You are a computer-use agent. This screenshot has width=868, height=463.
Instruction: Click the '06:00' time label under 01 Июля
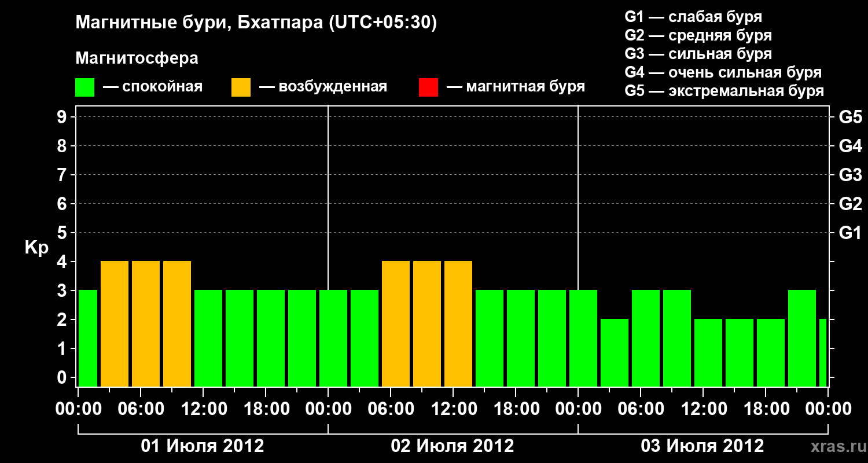click(141, 409)
